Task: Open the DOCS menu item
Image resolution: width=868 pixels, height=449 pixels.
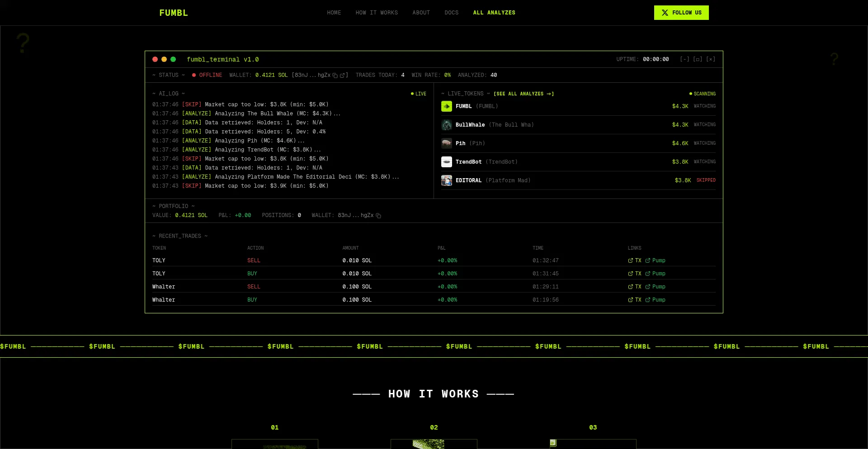Action: [452, 13]
